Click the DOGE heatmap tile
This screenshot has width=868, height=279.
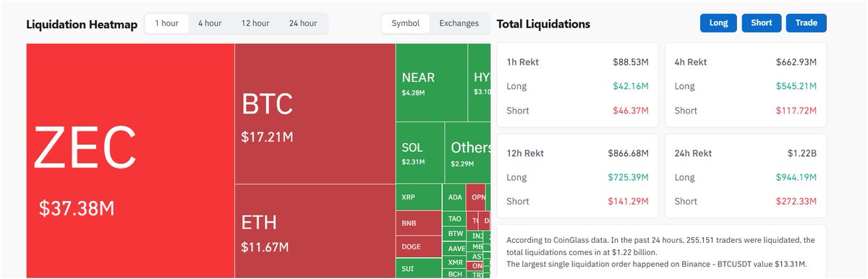418,246
